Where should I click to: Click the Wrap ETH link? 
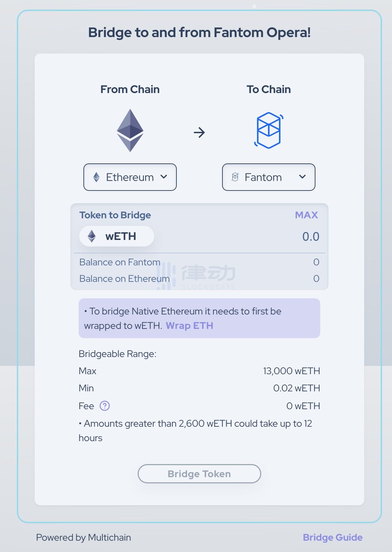[189, 326]
